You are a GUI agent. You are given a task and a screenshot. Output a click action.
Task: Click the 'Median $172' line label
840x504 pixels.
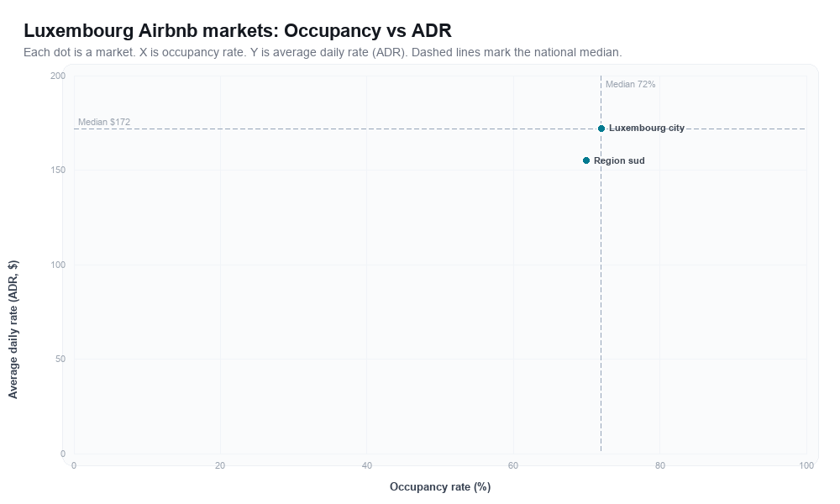tap(104, 122)
